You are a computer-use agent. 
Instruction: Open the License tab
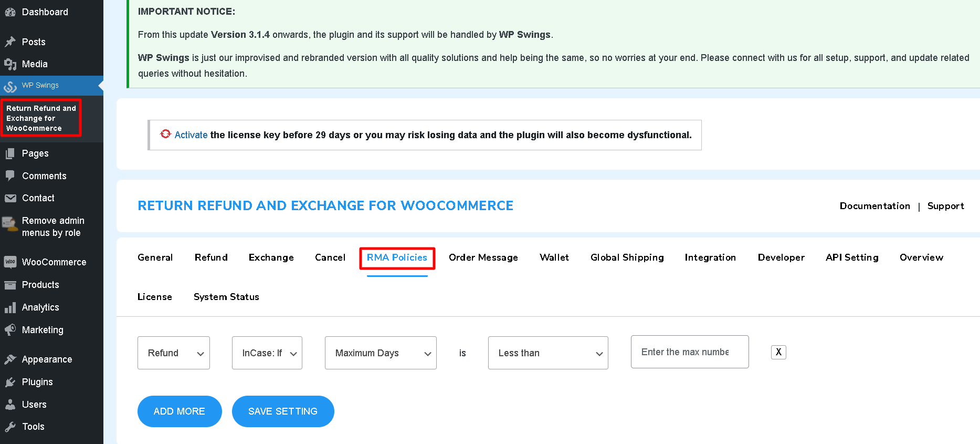coord(154,297)
